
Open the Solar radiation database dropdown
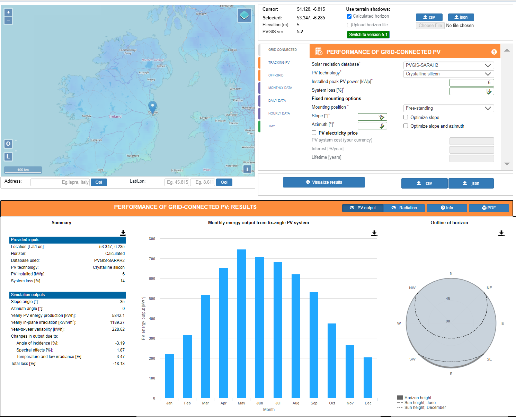(448, 65)
